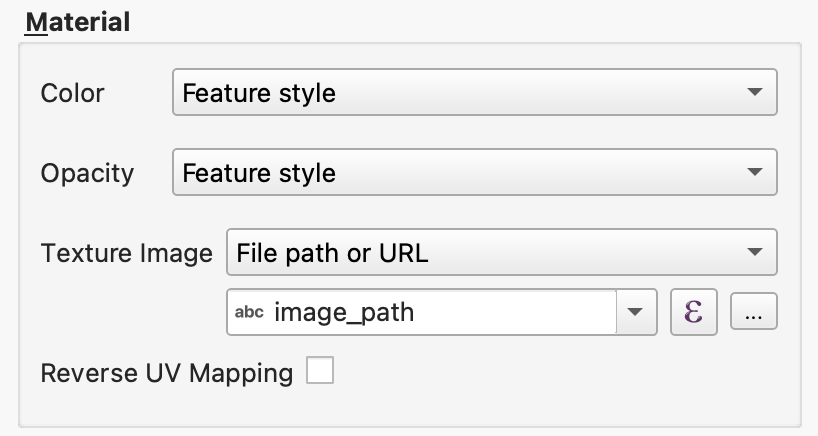Select Feature style text in Color box
The height and width of the screenshot is (436, 818).
pos(259,94)
